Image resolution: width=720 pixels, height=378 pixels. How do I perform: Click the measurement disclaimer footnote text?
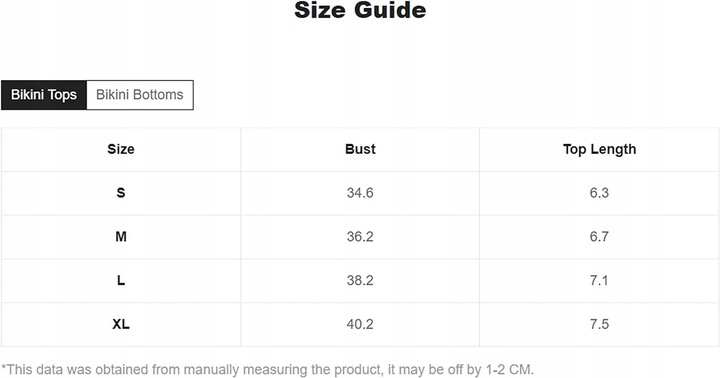point(268,370)
